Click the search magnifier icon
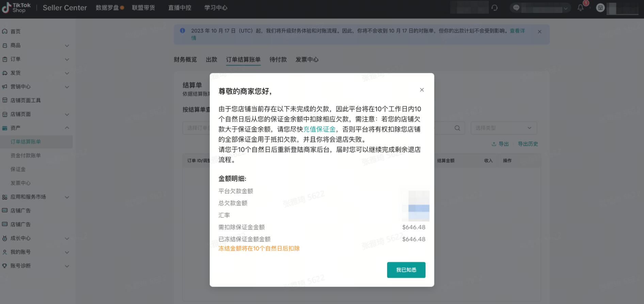 457,128
